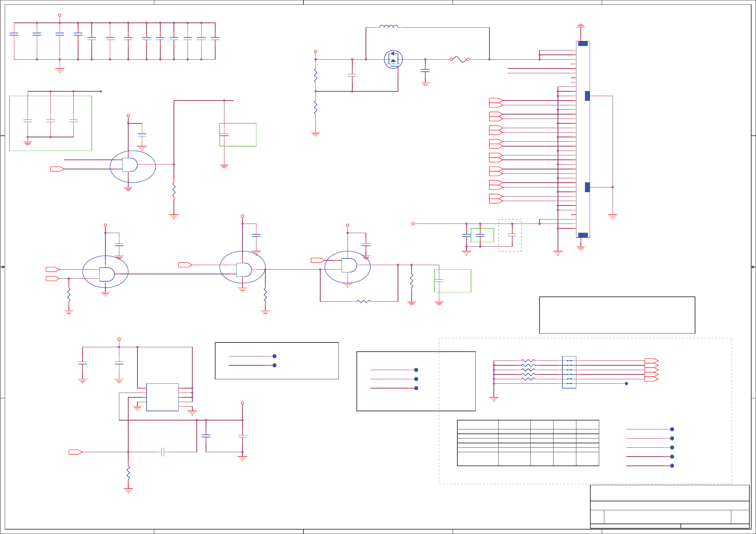The height and width of the screenshot is (534, 756).
Task: Select the tall multi-pin connector body
Action: (x=582, y=139)
